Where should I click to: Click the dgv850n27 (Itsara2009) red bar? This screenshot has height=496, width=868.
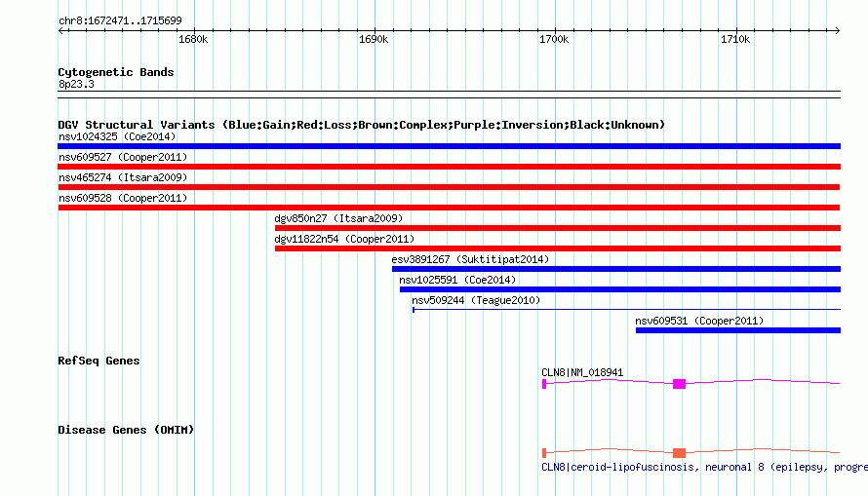pyautogui.click(x=558, y=228)
